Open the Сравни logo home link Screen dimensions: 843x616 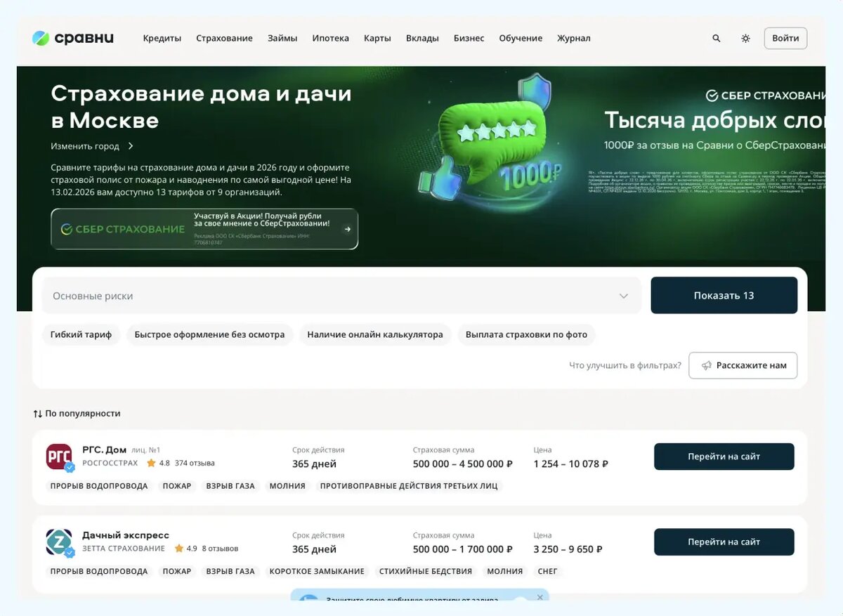(x=73, y=38)
